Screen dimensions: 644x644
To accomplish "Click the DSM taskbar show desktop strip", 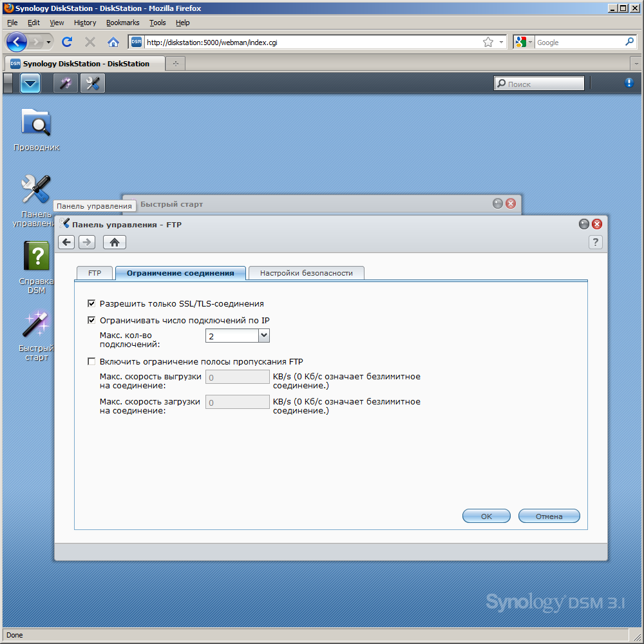I will click(8, 83).
